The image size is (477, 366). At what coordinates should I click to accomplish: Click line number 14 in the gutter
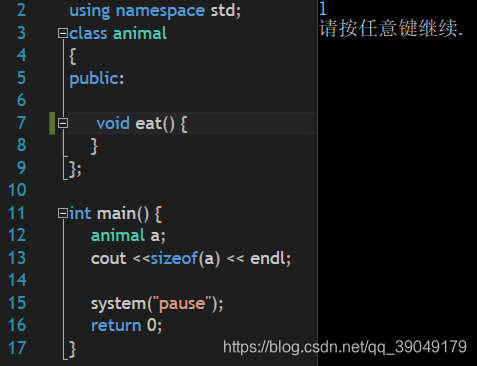(x=17, y=280)
